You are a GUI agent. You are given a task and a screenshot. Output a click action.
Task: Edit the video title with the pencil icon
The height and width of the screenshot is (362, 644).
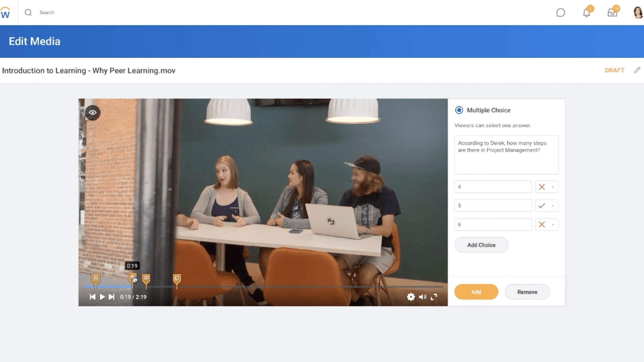638,70
